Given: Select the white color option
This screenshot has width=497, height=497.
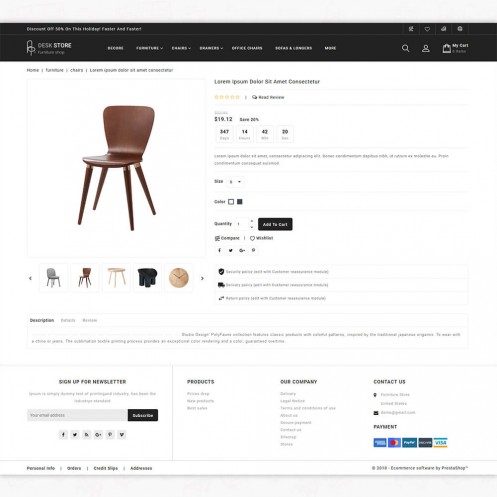Looking at the screenshot, I should coord(231,202).
